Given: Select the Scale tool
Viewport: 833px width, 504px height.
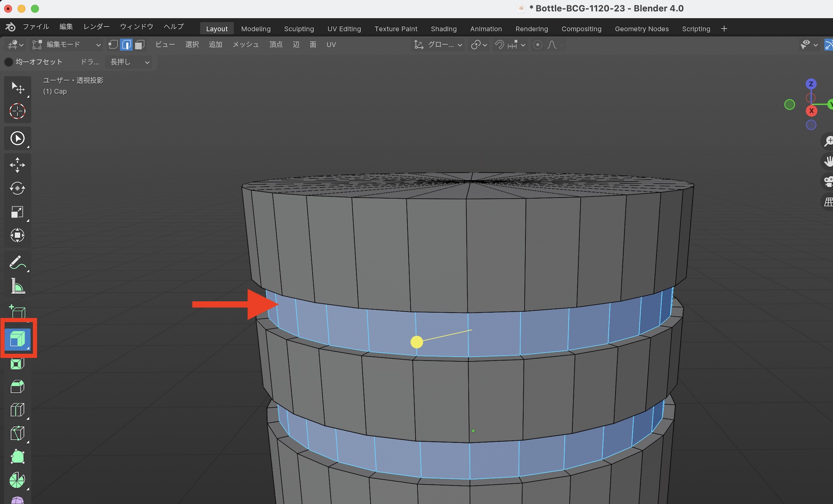Looking at the screenshot, I should coord(17,212).
